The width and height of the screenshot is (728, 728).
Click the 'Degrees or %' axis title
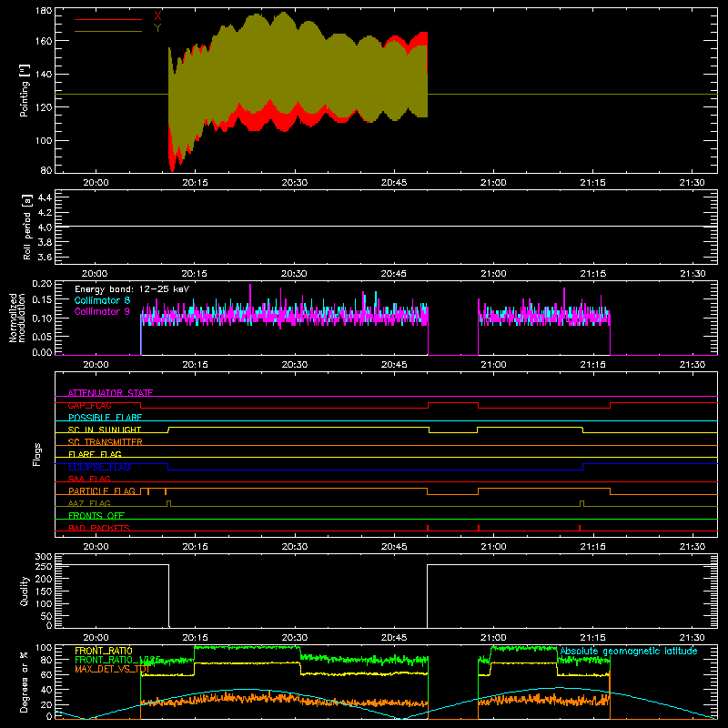(25, 682)
